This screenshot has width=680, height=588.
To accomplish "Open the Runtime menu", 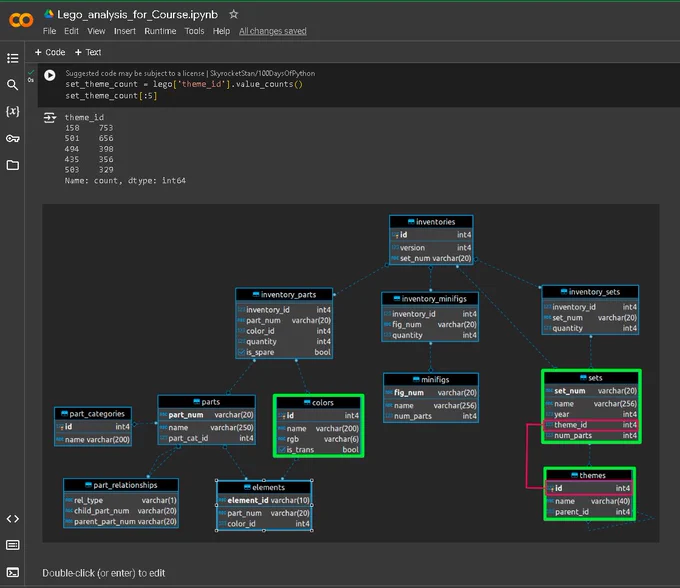I will coord(160,31).
